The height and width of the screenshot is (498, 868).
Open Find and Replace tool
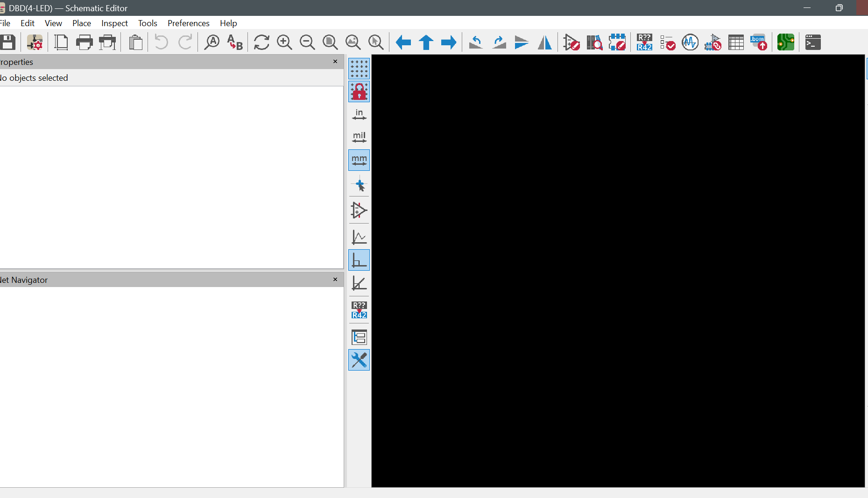point(235,42)
